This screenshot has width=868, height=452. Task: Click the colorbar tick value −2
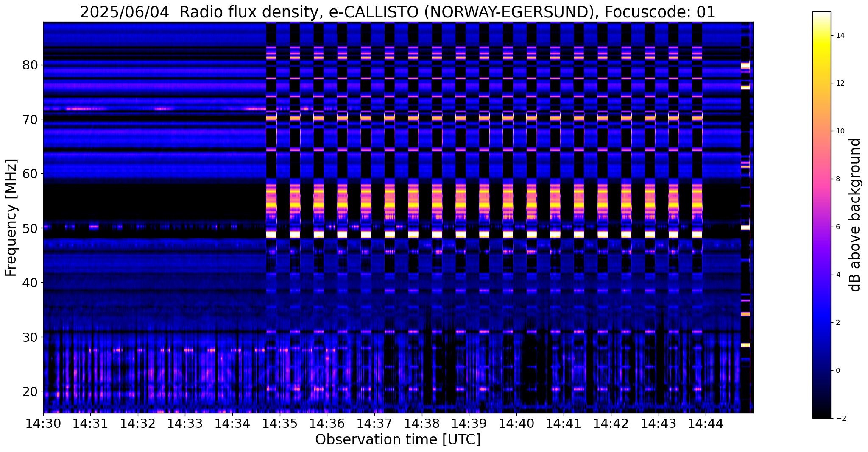point(840,419)
